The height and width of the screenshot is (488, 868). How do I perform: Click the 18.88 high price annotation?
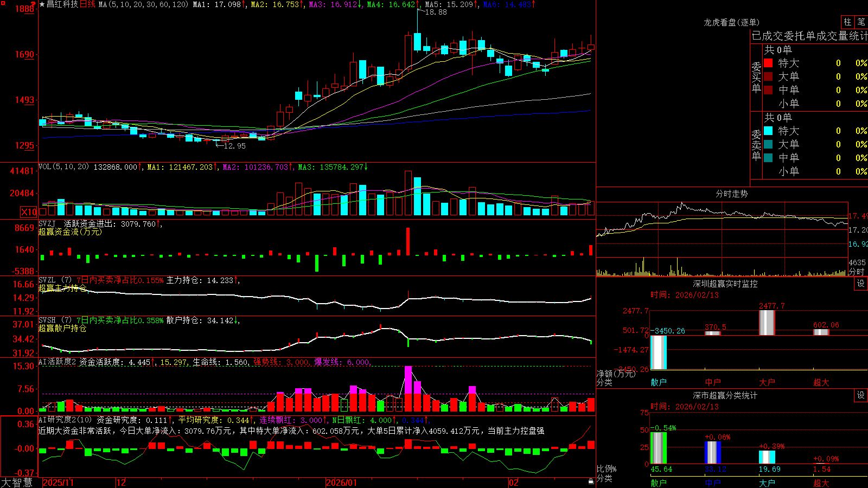tap(436, 12)
